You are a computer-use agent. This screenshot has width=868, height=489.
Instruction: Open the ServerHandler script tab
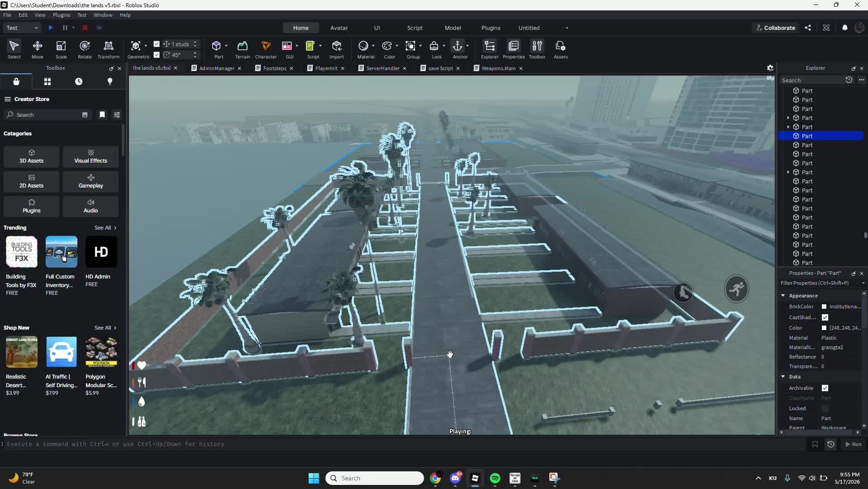[382, 68]
